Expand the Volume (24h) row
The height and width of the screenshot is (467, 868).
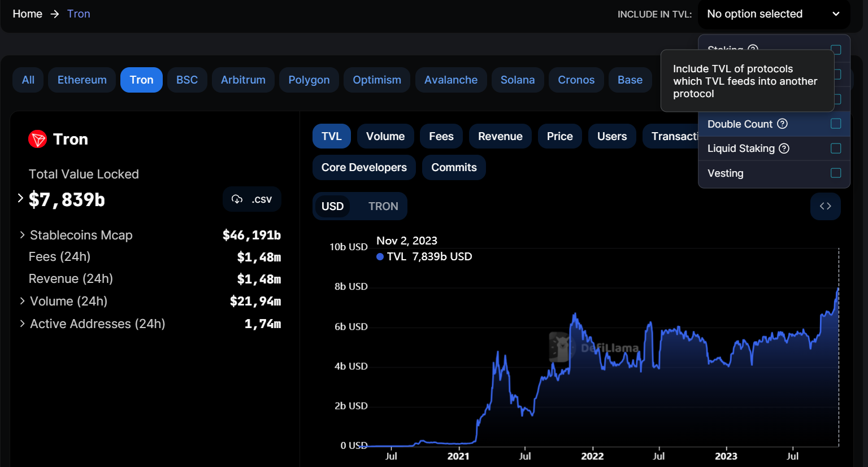click(x=22, y=301)
